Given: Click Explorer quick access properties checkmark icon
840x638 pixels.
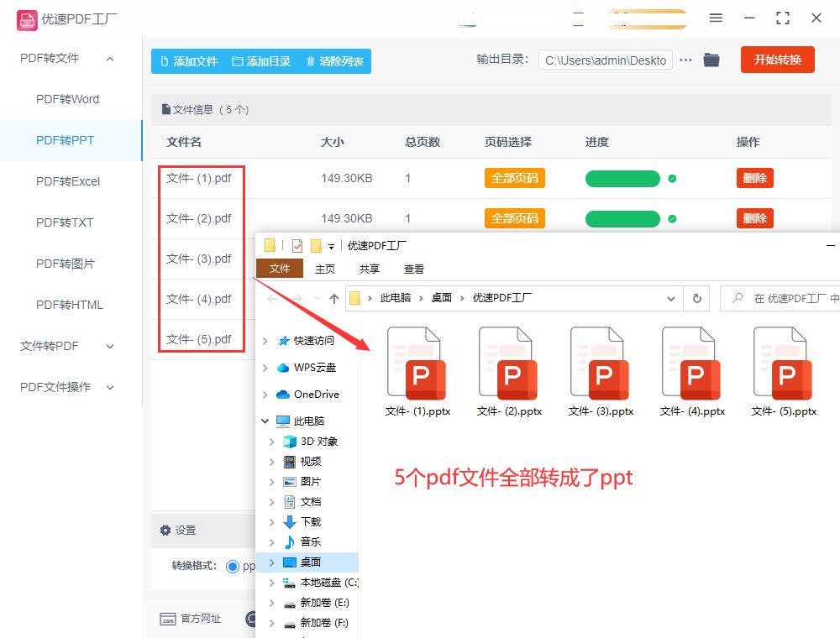Looking at the screenshot, I should coord(297,246).
